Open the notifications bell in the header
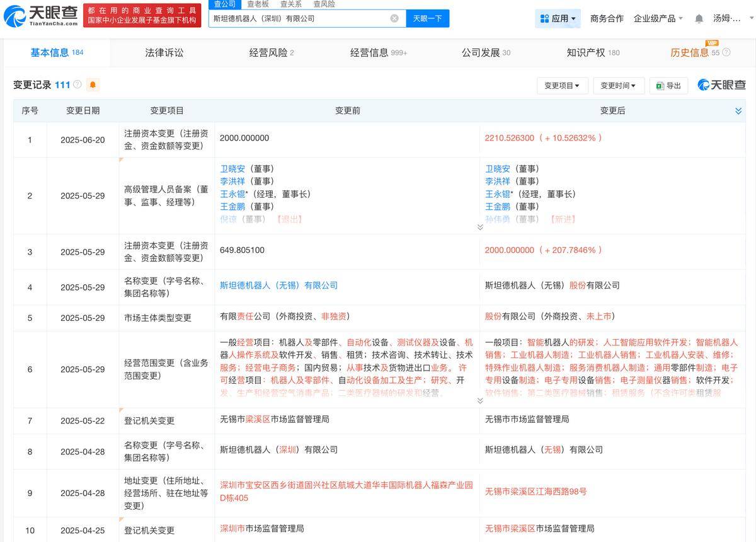Viewport: 756px width, 542px height. 699,18
